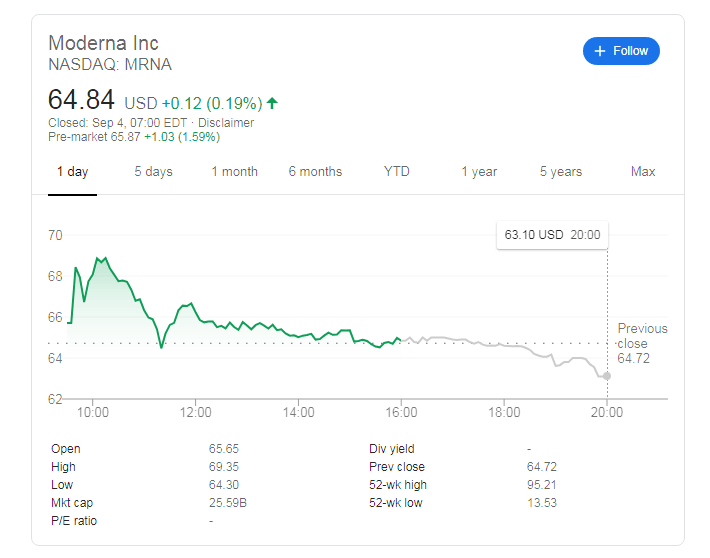Show the 6 months chart tab
The image size is (710, 558).
315,172
